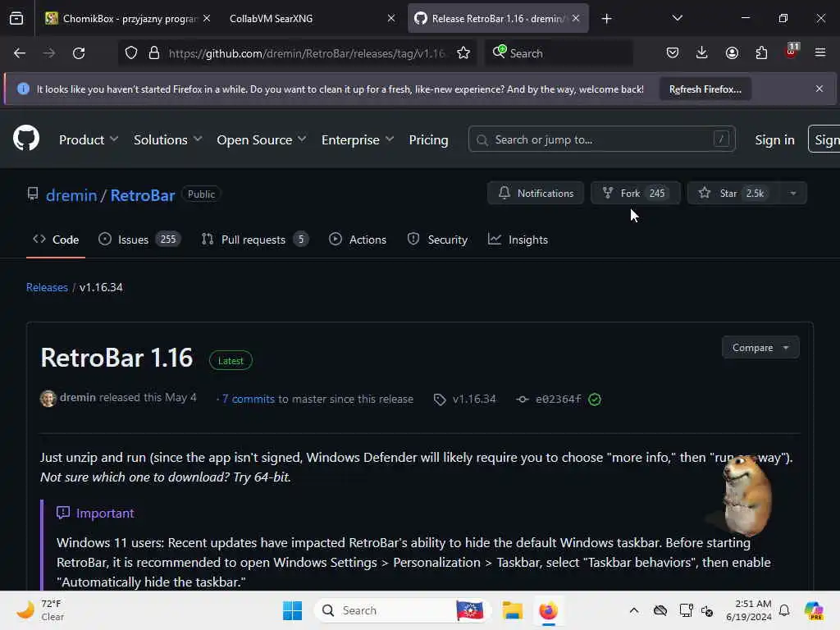This screenshot has height=630, width=840.
Task: Click the dremin avatar image
Action: tap(48, 398)
